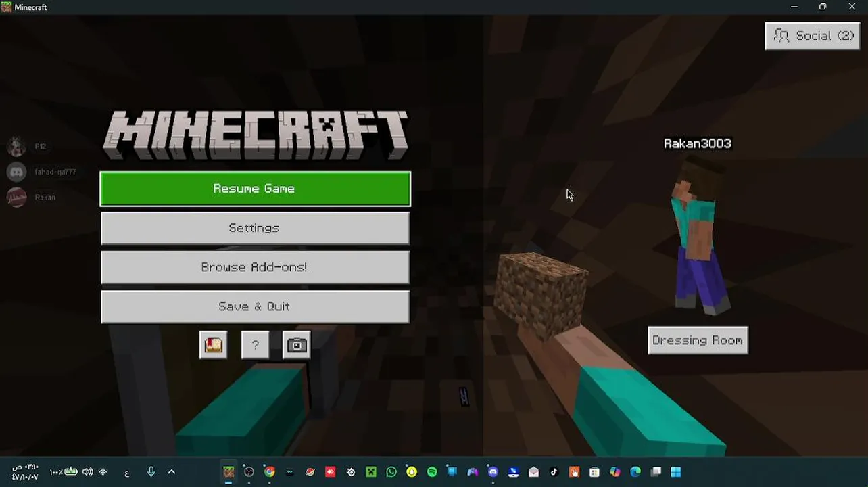Open the Social (2) panel

pos(813,36)
